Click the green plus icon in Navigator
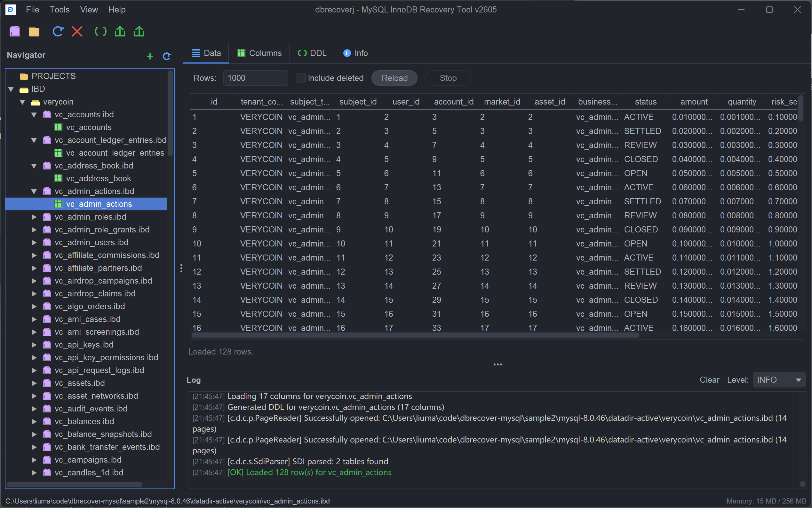This screenshot has width=812, height=508. click(x=150, y=56)
